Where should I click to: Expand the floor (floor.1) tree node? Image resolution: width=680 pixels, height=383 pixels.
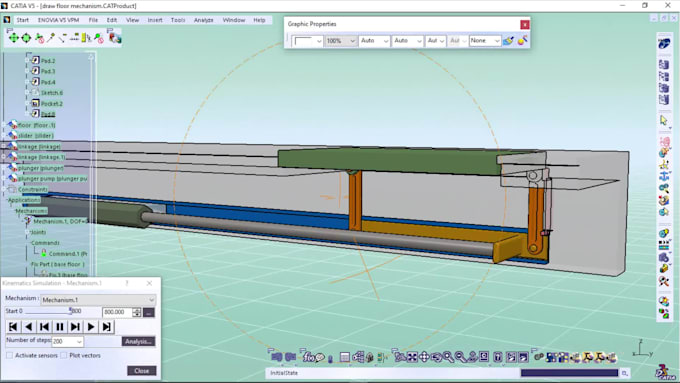(x=4, y=125)
